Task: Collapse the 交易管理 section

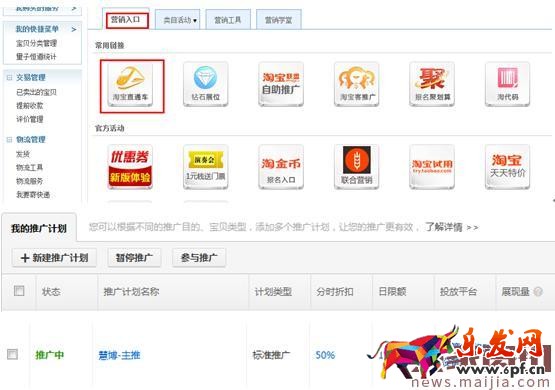Action: pyautogui.click(x=9, y=78)
